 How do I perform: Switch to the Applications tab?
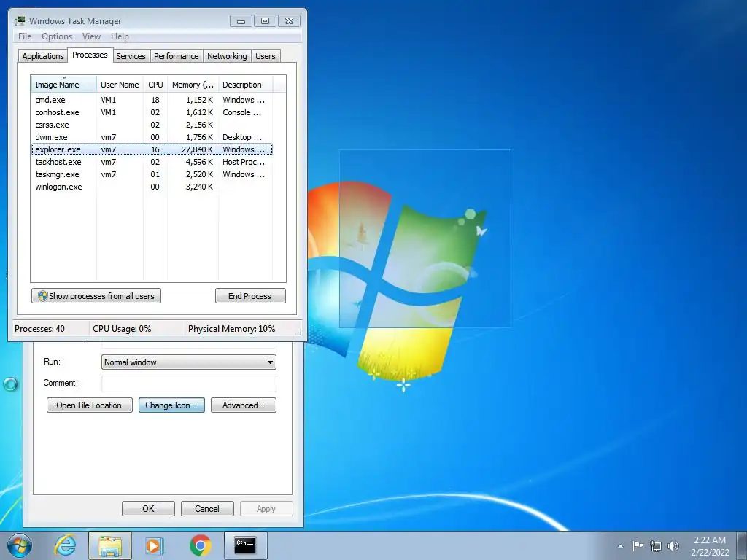(x=43, y=56)
